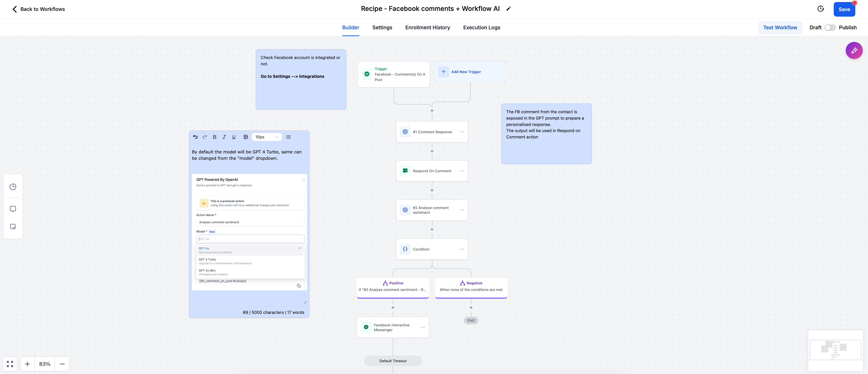Switch to Settings tab
This screenshot has height=374, width=868.
click(x=382, y=27)
